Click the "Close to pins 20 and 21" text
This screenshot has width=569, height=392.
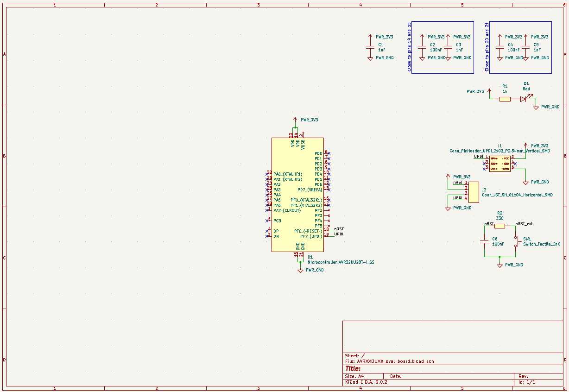(487, 47)
